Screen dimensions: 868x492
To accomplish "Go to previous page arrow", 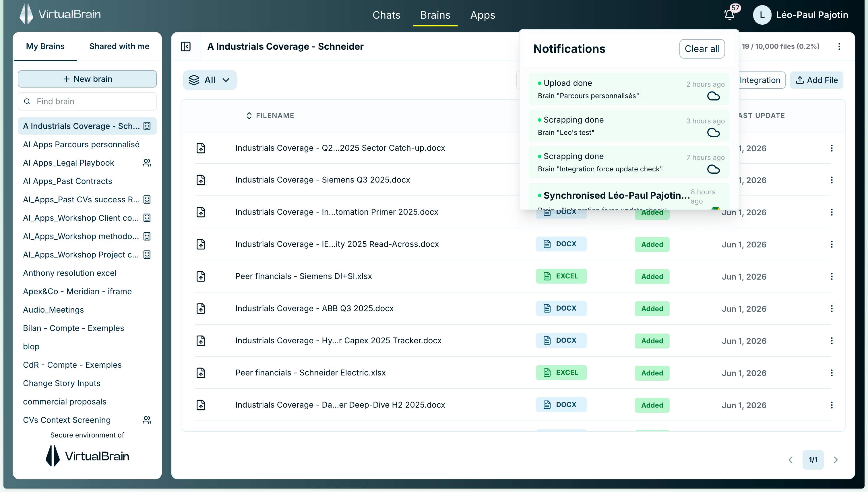I will [x=790, y=460].
